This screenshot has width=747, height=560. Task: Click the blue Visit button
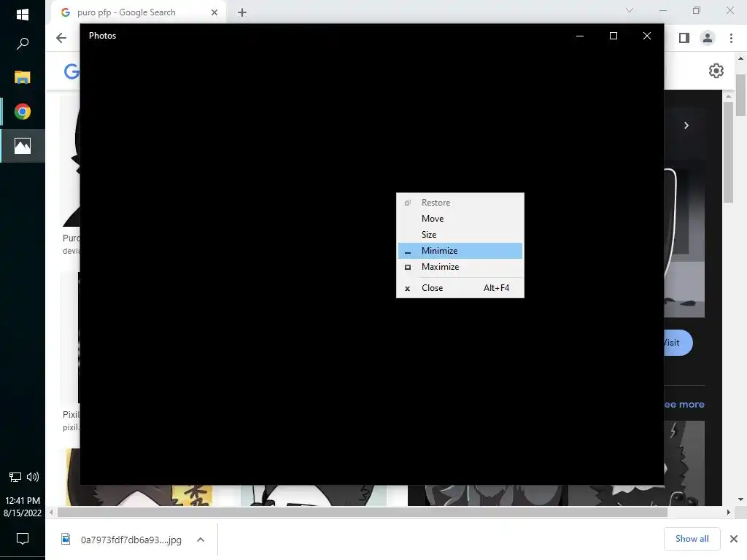[678, 343]
